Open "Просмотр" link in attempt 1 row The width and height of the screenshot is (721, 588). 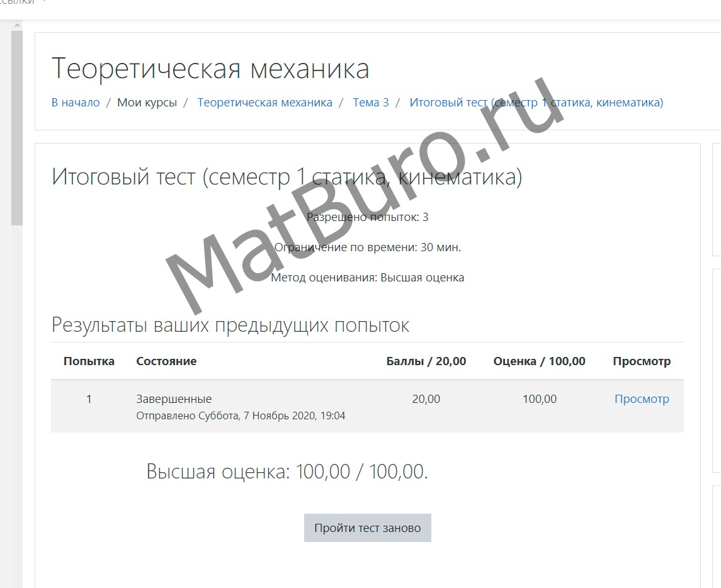[641, 399]
